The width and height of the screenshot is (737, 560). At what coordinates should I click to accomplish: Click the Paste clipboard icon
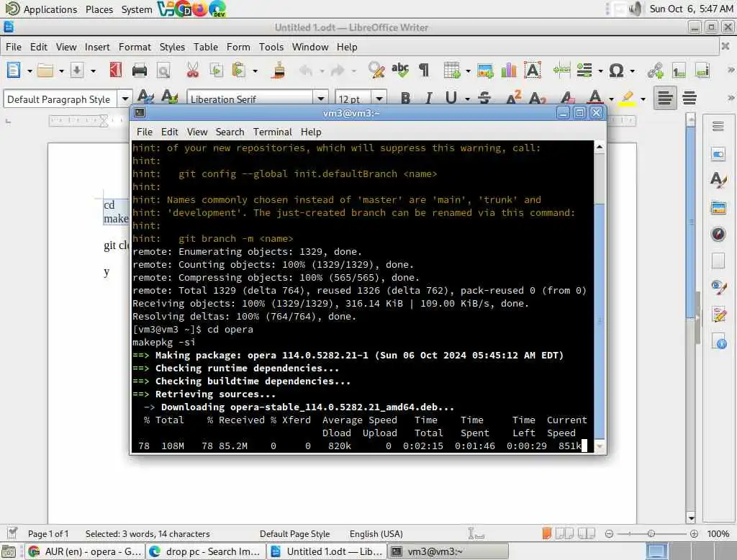click(239, 71)
